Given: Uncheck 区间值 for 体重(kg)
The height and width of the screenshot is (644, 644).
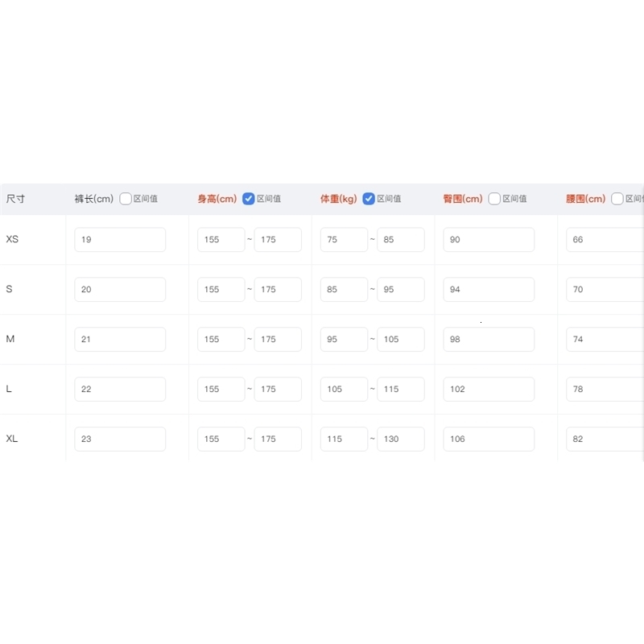Looking at the screenshot, I should [x=369, y=199].
